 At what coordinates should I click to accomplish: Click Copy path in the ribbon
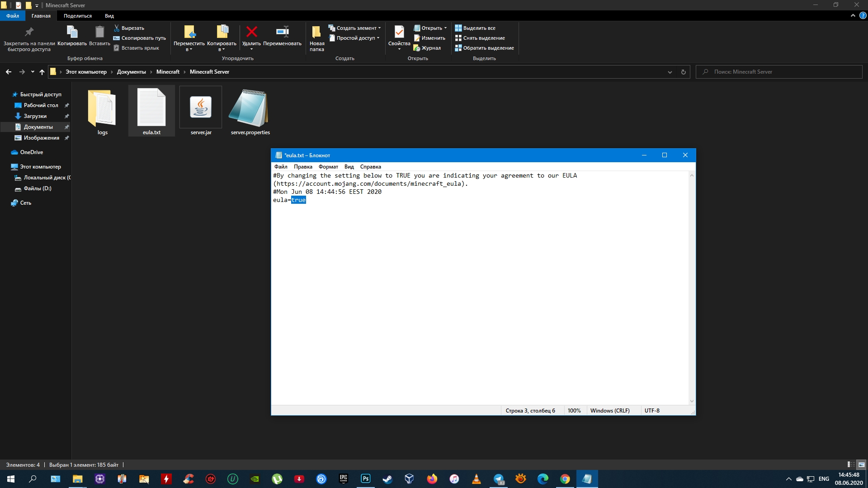pos(140,38)
